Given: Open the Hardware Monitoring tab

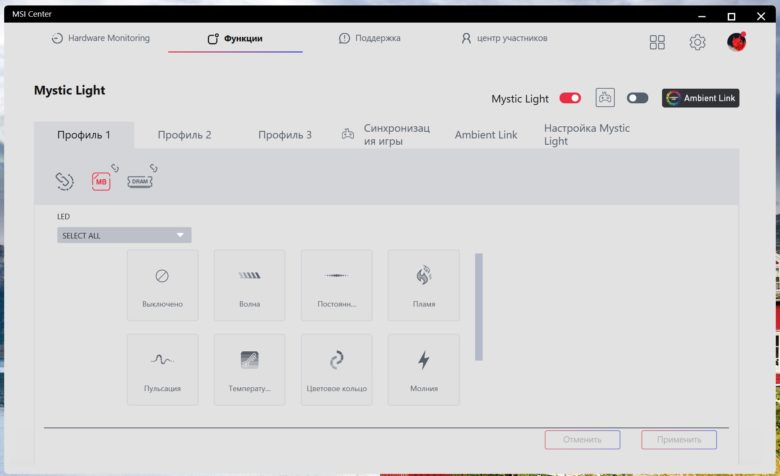Looking at the screenshot, I should [x=100, y=38].
